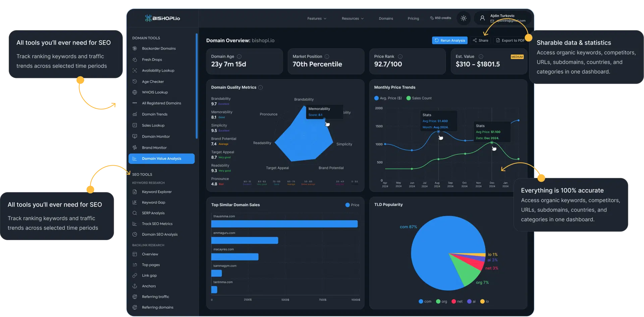Click the SERP Analysis search icon

(135, 213)
